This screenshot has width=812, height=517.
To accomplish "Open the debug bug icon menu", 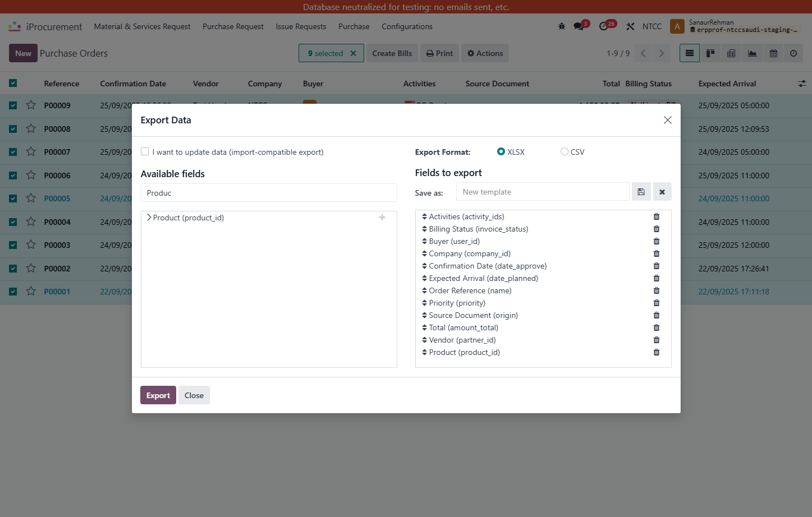I will (562, 26).
